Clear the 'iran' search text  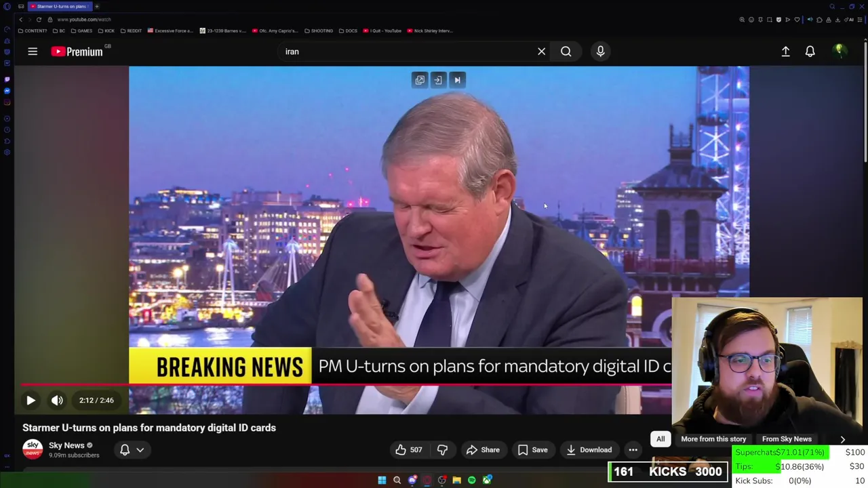click(541, 52)
